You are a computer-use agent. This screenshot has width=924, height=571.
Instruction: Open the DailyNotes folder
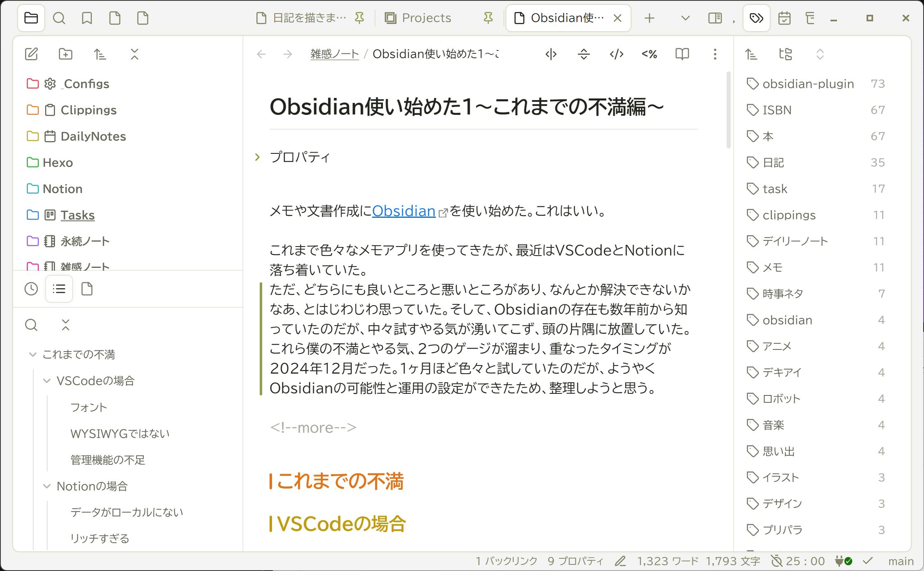pos(128,136)
